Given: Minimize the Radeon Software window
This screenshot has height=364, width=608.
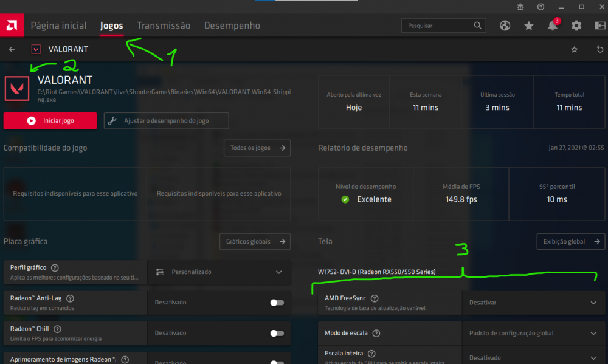Looking at the screenshot, I should coord(561,7).
